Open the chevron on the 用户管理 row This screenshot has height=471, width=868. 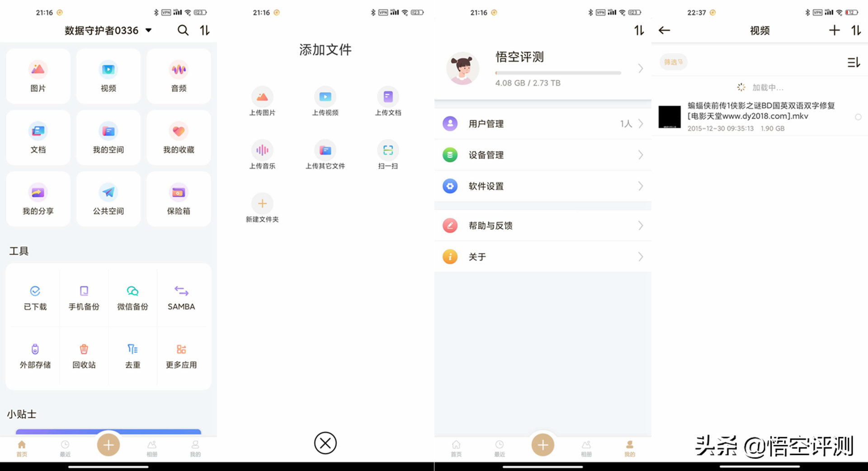point(641,124)
